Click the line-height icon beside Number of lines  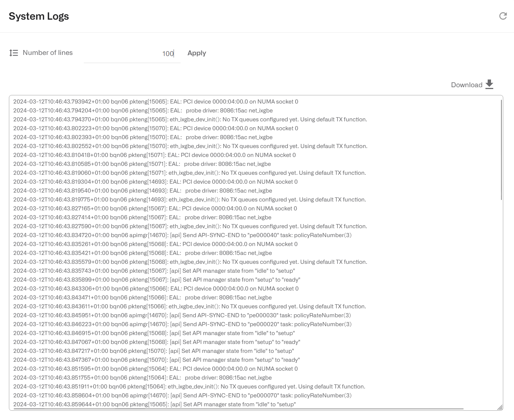coord(14,53)
